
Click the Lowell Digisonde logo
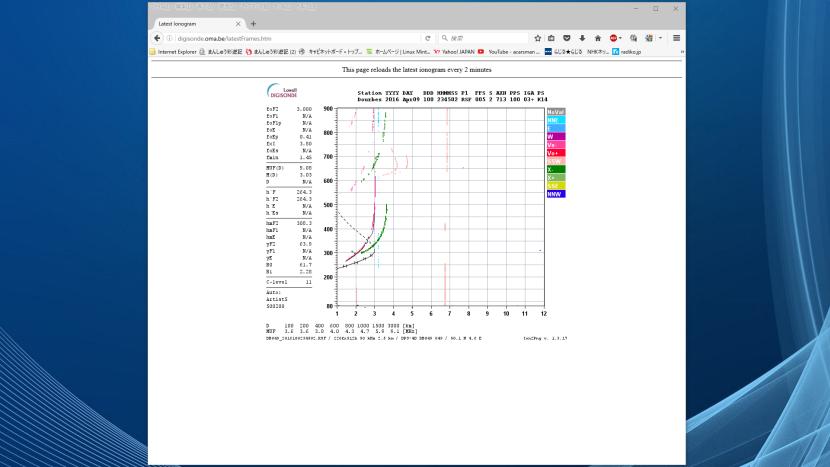[x=283, y=91]
